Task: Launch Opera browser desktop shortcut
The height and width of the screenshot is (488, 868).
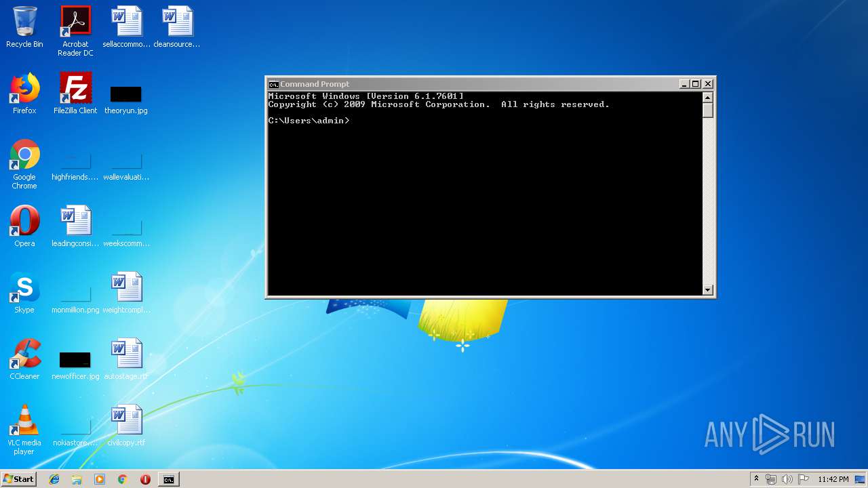Action: (x=24, y=226)
